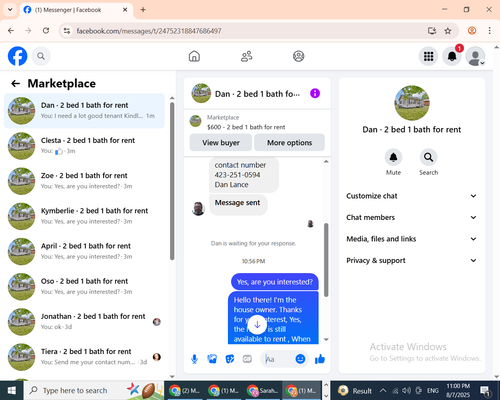This screenshot has width=500, height=400.
Task: Open April's chat in the list
Action: (x=84, y=251)
